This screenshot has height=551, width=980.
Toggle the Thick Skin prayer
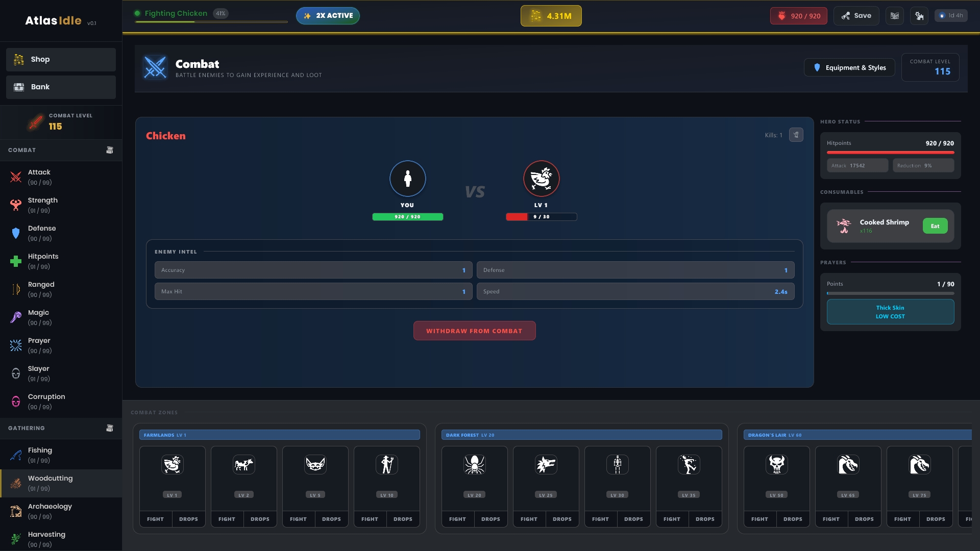(x=890, y=312)
